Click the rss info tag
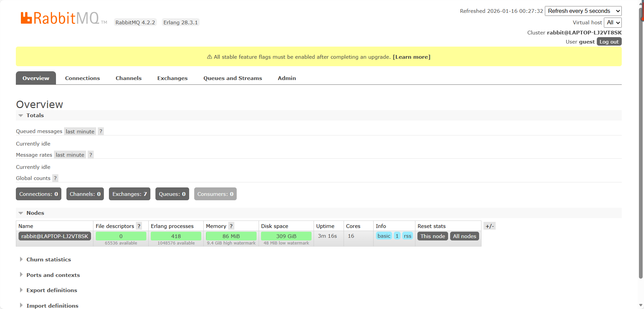The height and width of the screenshot is (309, 644). (407, 236)
